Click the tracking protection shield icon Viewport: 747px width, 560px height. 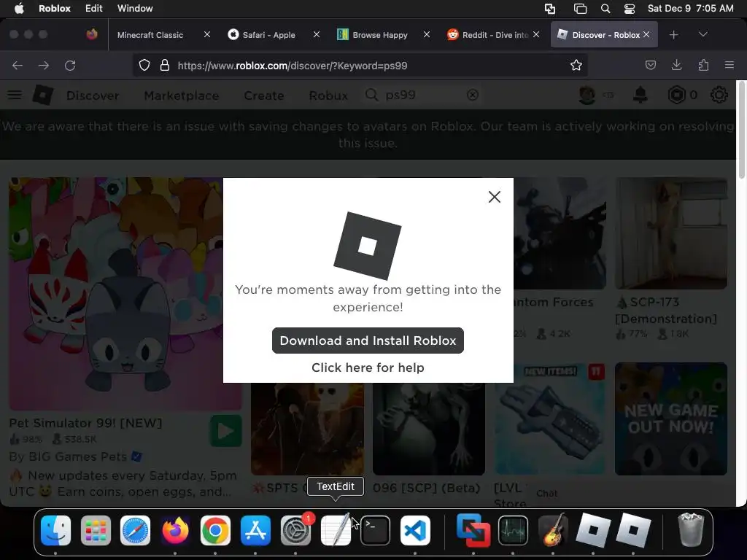point(144,65)
